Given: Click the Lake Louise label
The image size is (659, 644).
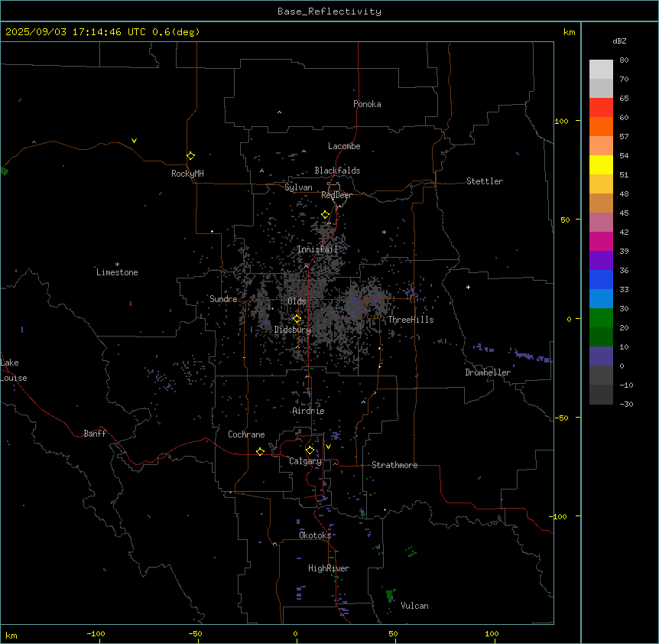Looking at the screenshot, I should click(x=14, y=370).
